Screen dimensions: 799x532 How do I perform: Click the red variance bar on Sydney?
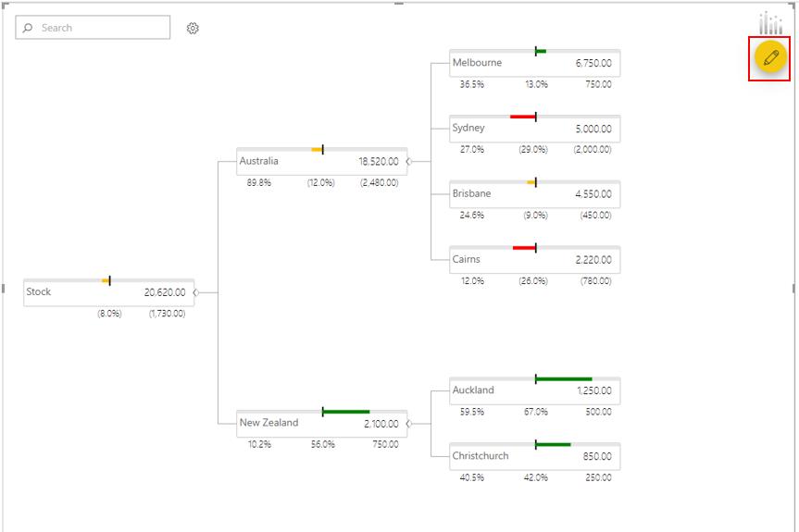pyautogui.click(x=523, y=117)
